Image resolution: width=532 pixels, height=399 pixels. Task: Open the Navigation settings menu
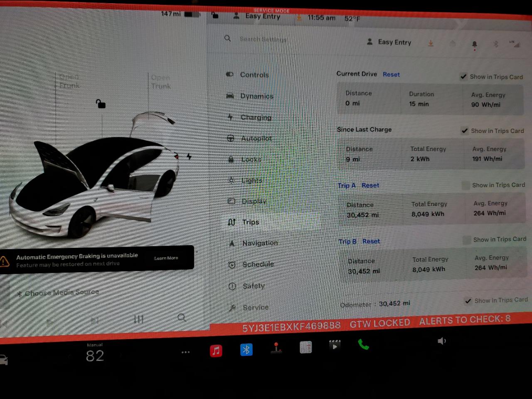260,243
